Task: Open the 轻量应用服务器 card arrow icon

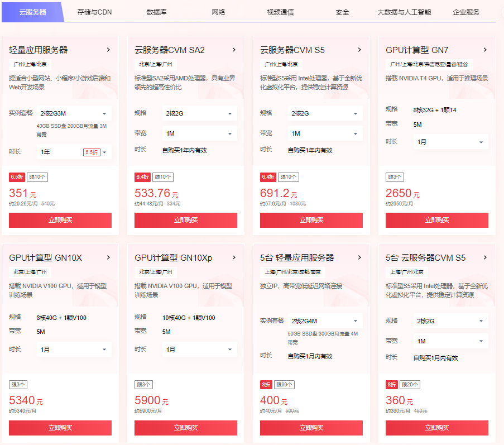Action: [x=108, y=50]
